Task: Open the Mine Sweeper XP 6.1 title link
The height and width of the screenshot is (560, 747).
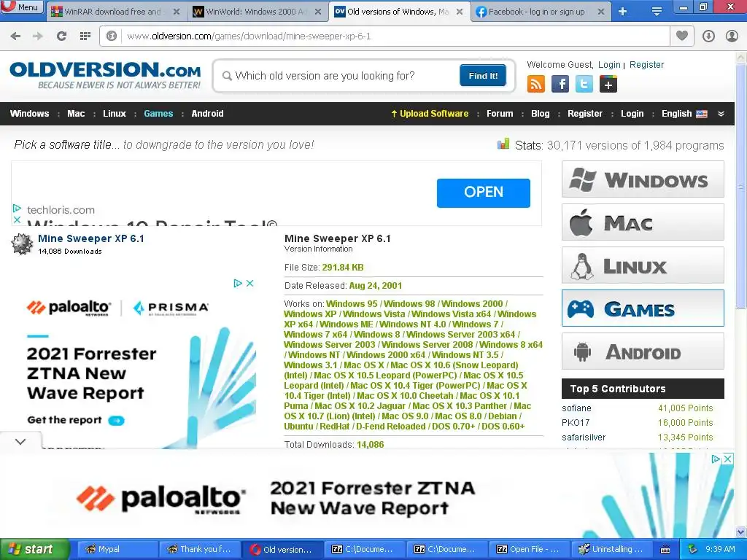Action: (91, 238)
